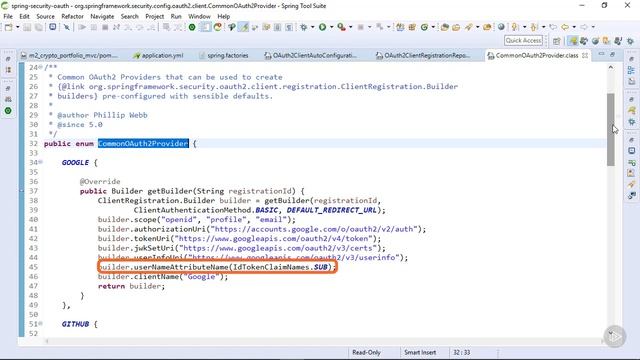Open the New wizard dropdown arrow
The image size is (640, 360).
click(x=18, y=27)
